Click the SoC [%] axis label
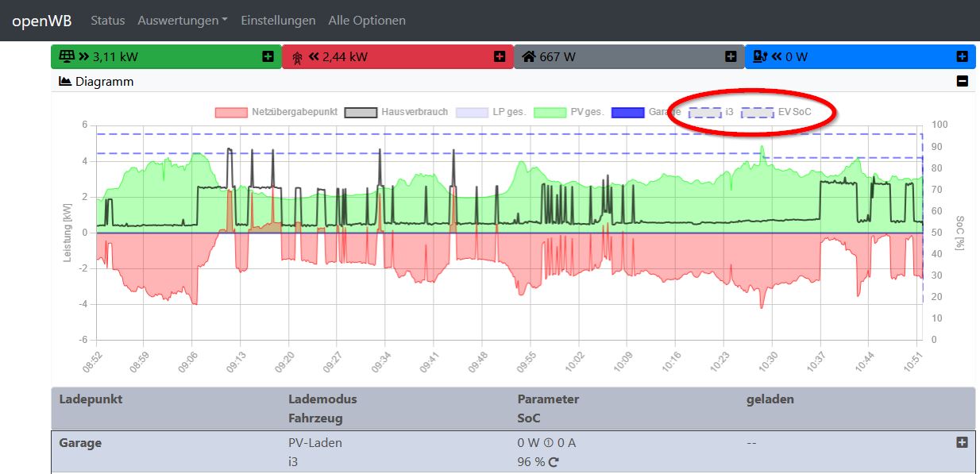This screenshot has width=980, height=474. coord(960,232)
